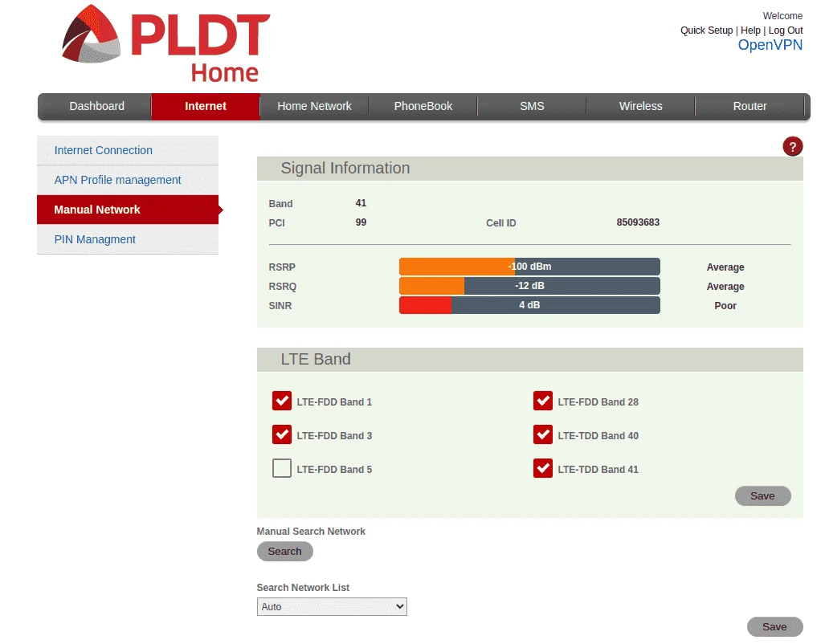This screenshot has width=821, height=644.
Task: Uncheck the LTE-FDD Band 28 checkbox
Action: tap(543, 401)
